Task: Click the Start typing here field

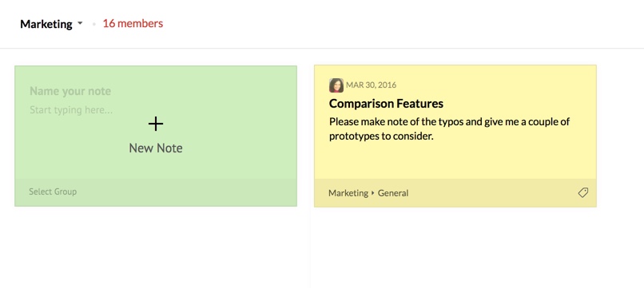Action: 71,110
